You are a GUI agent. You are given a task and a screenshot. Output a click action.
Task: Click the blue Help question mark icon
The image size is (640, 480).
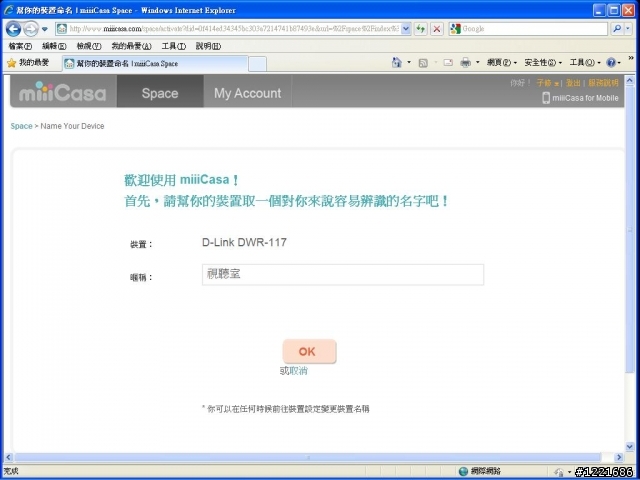[611, 62]
